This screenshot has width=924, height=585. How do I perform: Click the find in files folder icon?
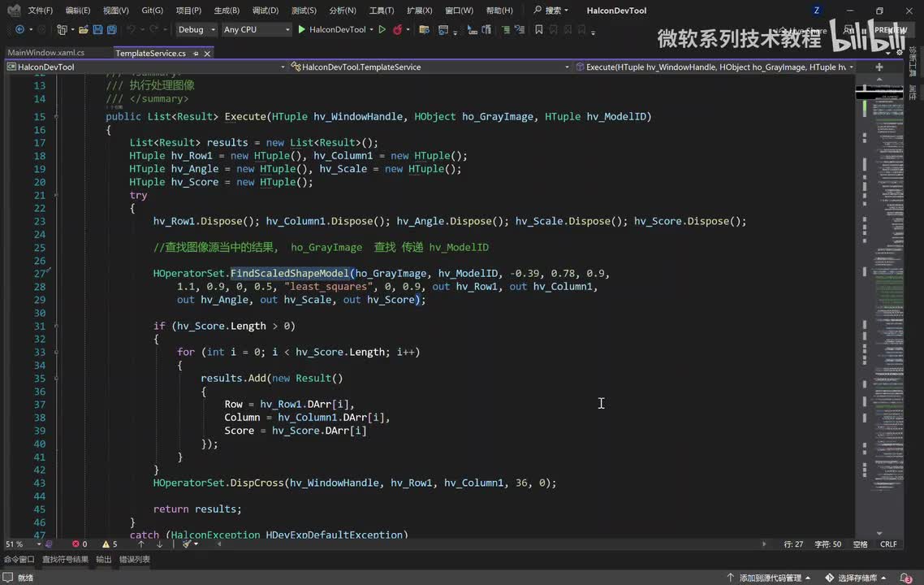tap(424, 29)
